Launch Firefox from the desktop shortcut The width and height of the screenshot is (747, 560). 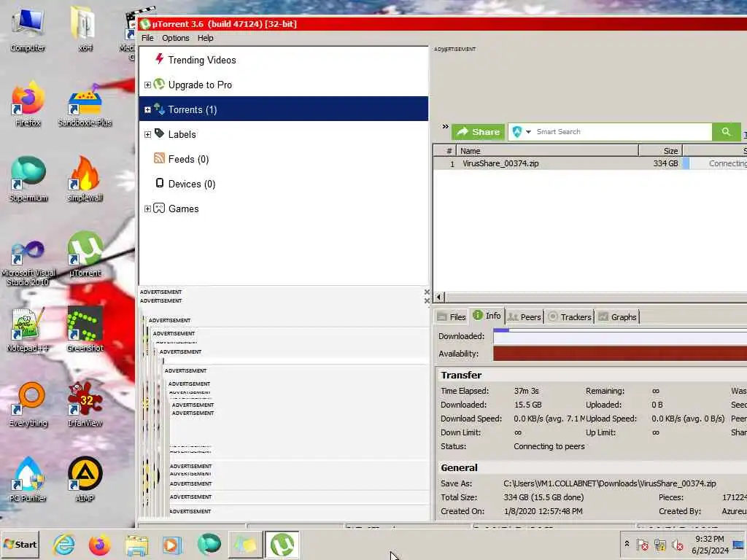click(28, 104)
